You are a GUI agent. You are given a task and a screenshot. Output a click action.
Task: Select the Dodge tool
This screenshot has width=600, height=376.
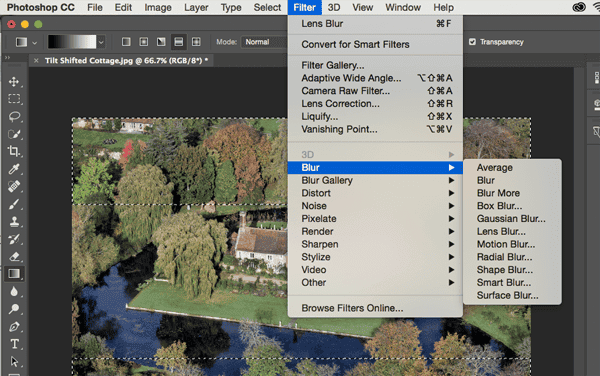pos(14,309)
